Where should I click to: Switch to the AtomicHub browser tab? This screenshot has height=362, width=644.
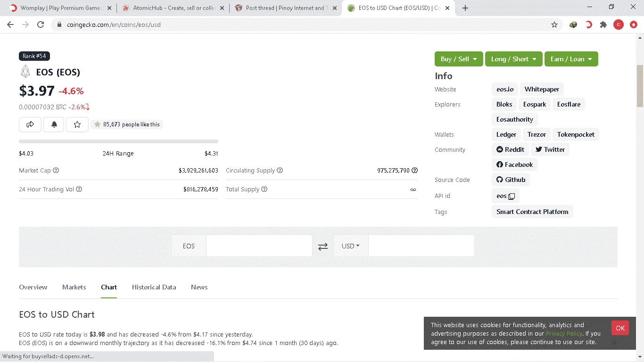point(172,8)
